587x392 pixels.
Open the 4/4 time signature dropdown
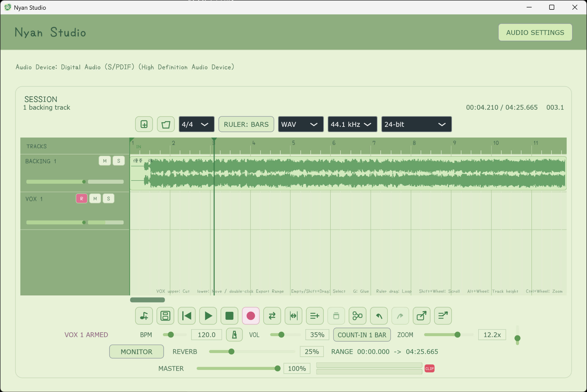pyautogui.click(x=196, y=124)
